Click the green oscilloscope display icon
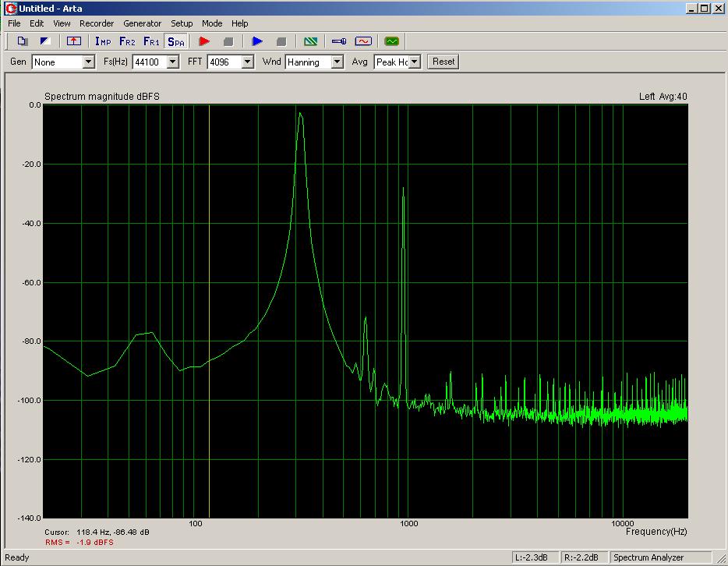The image size is (728, 566). pos(392,41)
